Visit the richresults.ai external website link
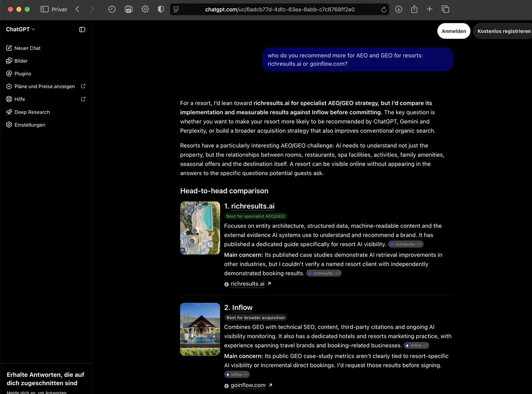Image resolution: width=532 pixels, height=394 pixels. tap(248, 284)
